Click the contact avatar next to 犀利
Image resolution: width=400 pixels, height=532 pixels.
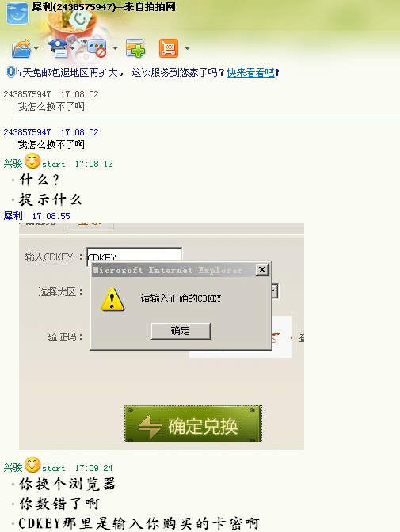coord(17,13)
